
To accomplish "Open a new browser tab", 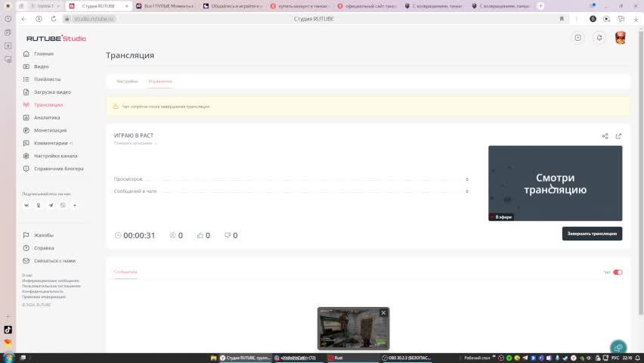I will pyautogui.click(x=540, y=6).
